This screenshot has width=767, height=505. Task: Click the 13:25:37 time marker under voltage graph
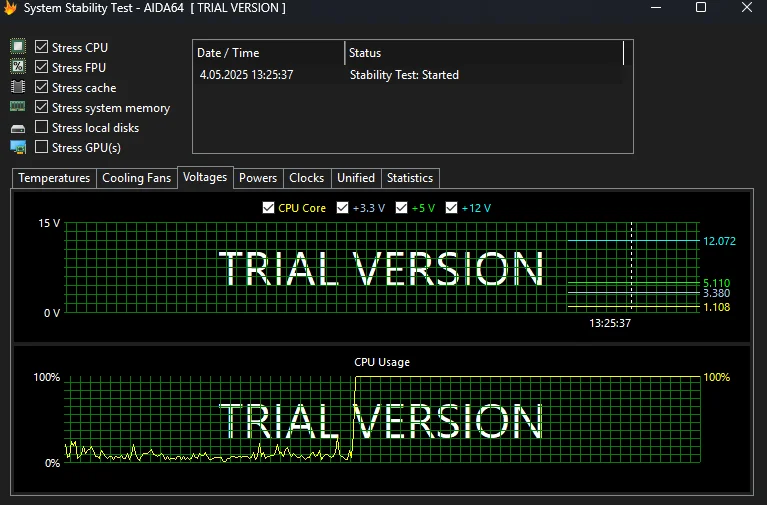click(610, 323)
